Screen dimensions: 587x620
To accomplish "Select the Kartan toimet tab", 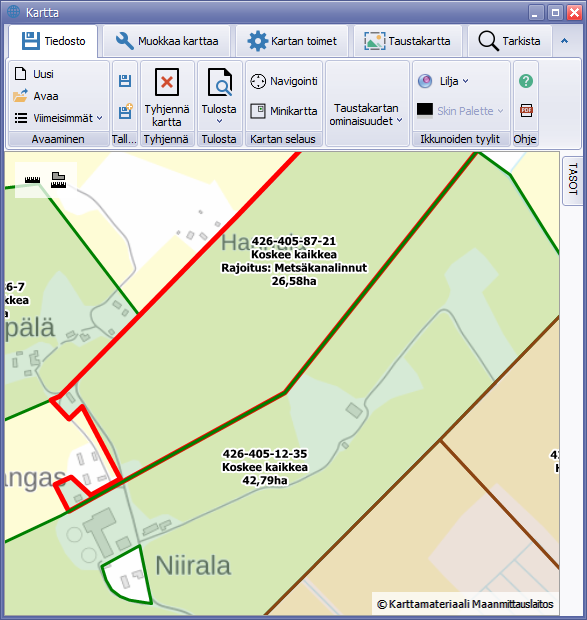I will [292, 41].
